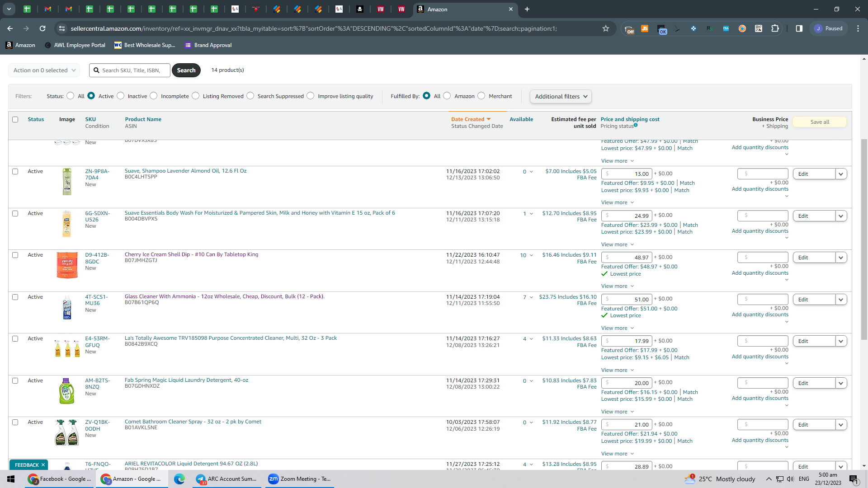
Task: Click the price field showing 48.97
Action: click(x=627, y=258)
